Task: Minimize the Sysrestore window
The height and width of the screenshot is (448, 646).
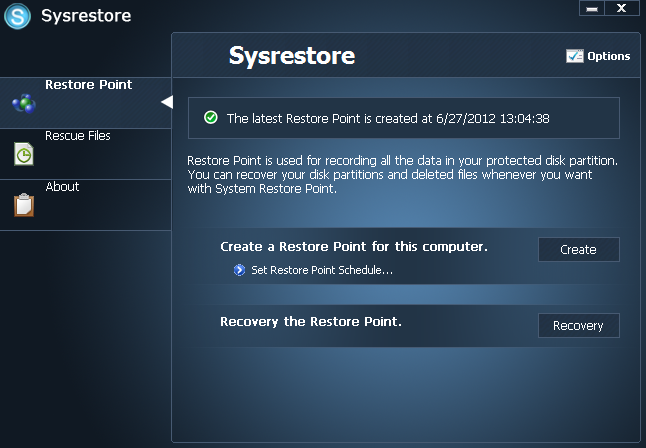Action: coord(591,9)
